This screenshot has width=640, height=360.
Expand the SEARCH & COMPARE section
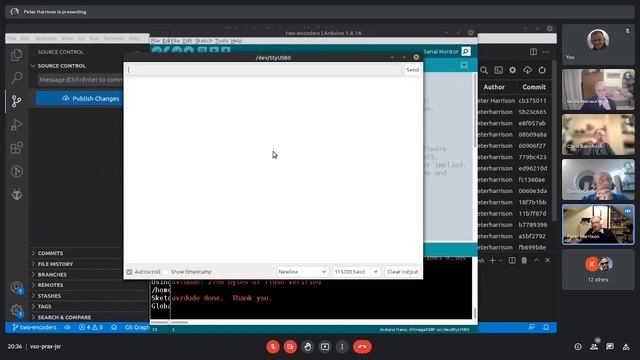pyautogui.click(x=64, y=317)
